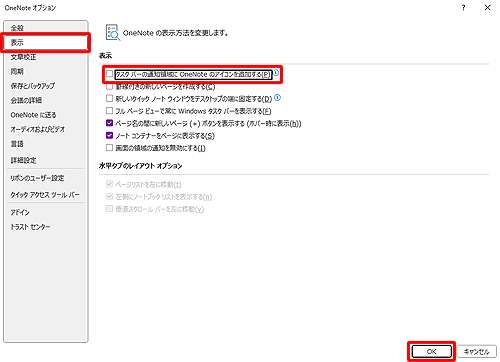Open the クイック アクセス ツール バー category
The image size is (500, 362).
[x=45, y=195]
